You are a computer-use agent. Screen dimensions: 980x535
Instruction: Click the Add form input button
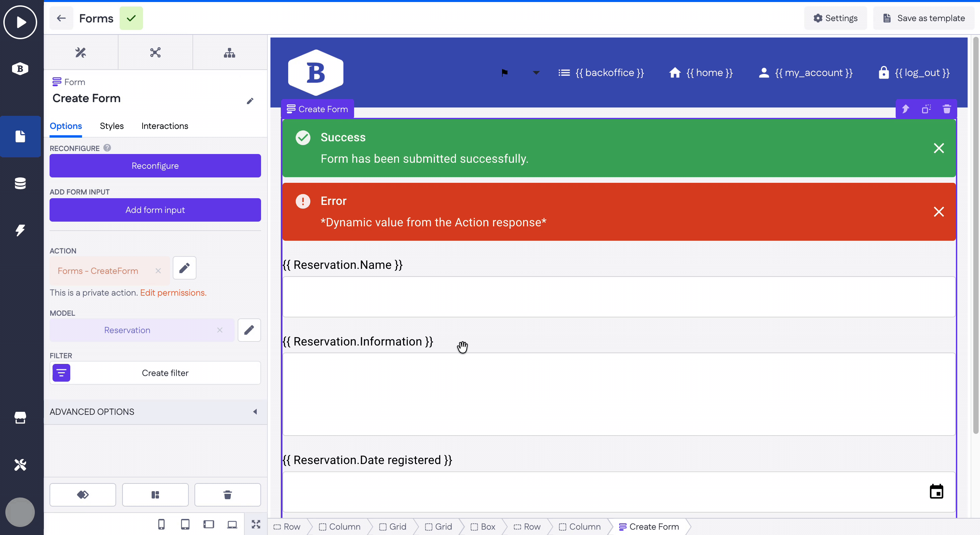point(155,210)
